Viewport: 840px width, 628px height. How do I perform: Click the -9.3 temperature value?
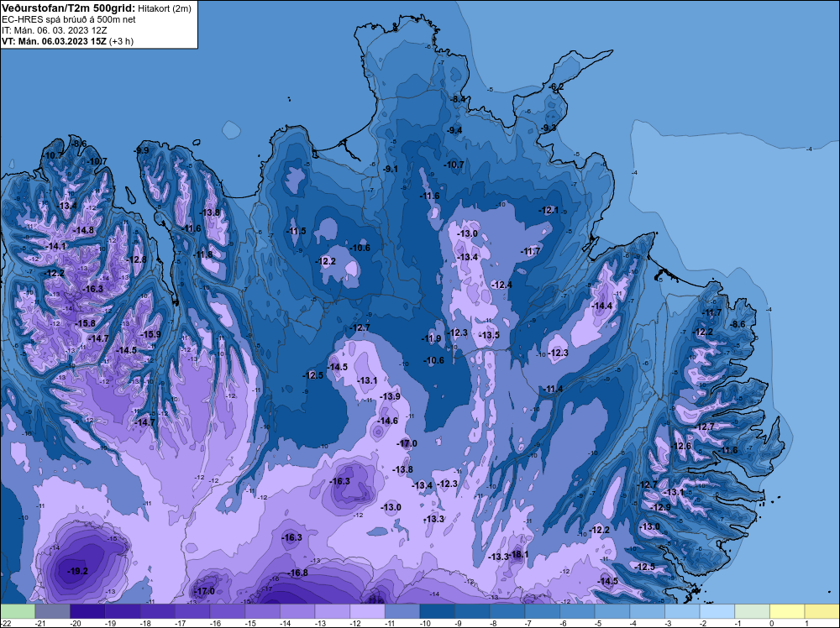click(549, 128)
